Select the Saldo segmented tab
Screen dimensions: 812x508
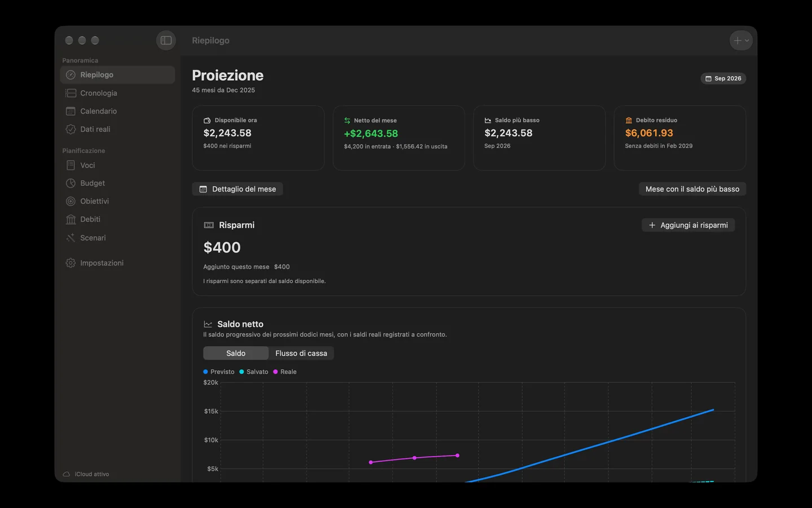pyautogui.click(x=236, y=353)
